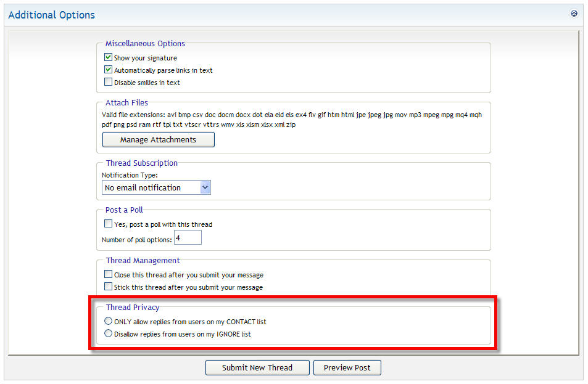Focus the Number of poll options field
Image resolution: width=588 pixels, height=384 pixels.
188,237
